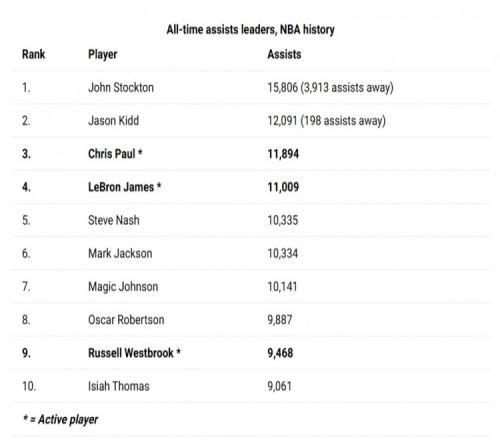500x440 pixels.
Task: Click the Rank column header
Action: [33, 54]
